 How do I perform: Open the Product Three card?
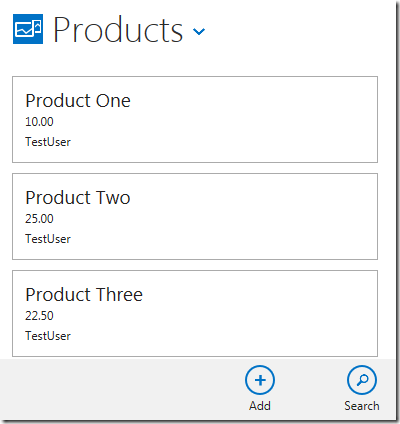[195, 313]
